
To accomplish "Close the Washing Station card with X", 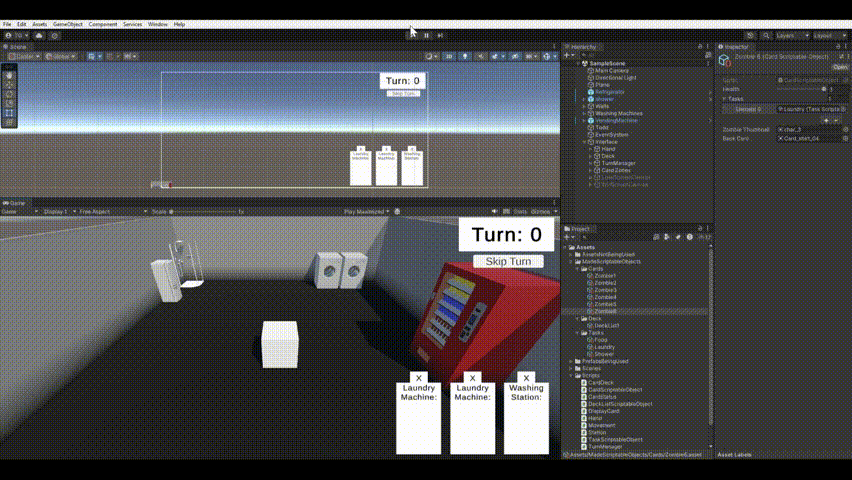I will pos(526,378).
